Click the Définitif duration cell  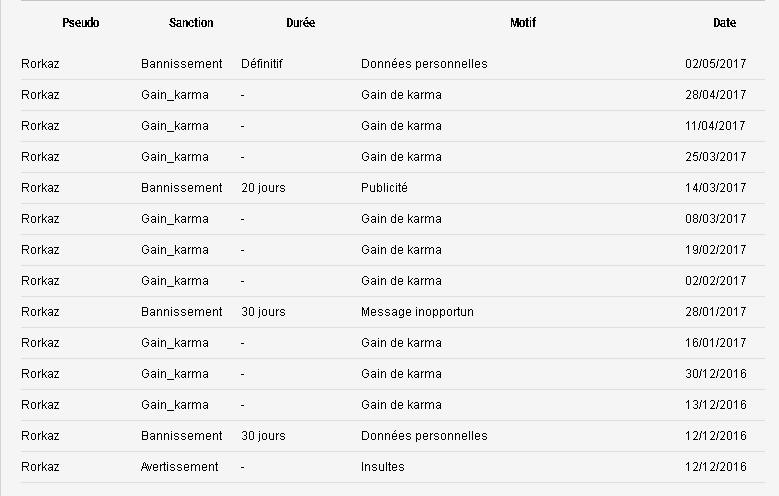pyautogui.click(x=262, y=64)
